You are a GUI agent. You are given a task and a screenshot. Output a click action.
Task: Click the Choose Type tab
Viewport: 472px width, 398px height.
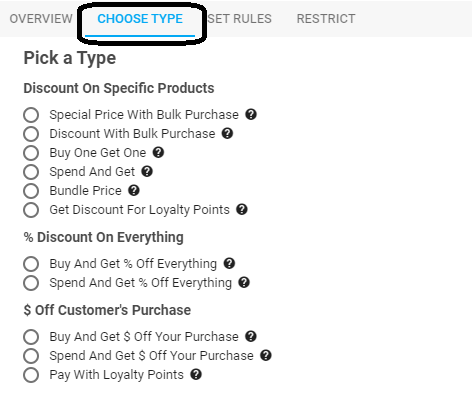140,19
